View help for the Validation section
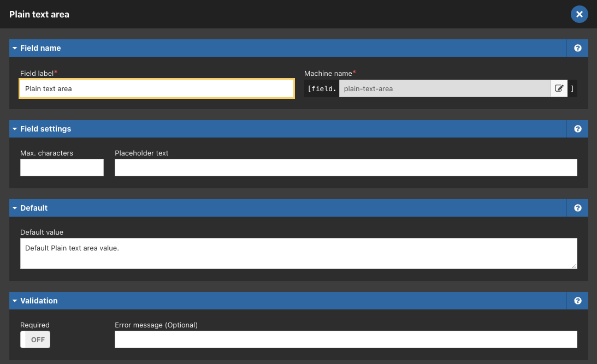Screen dimensions: 597x364 (577, 301)
